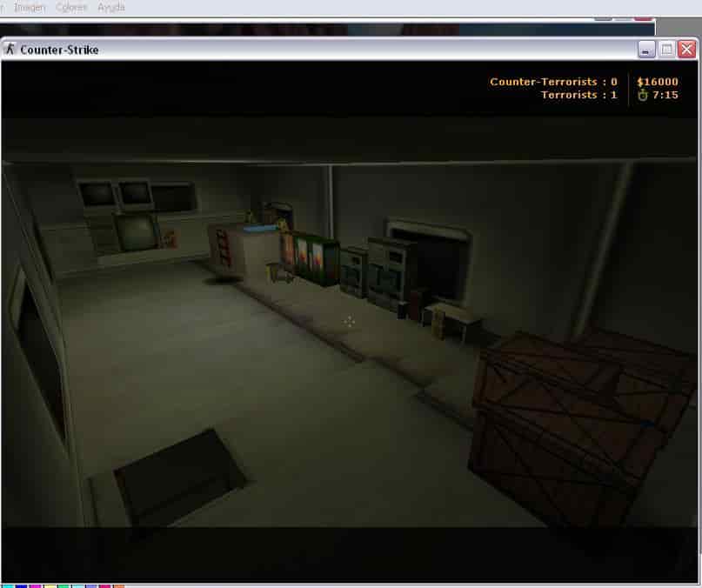The image size is (702, 588).
Task: Click the $16000 money value
Action: pyautogui.click(x=658, y=82)
